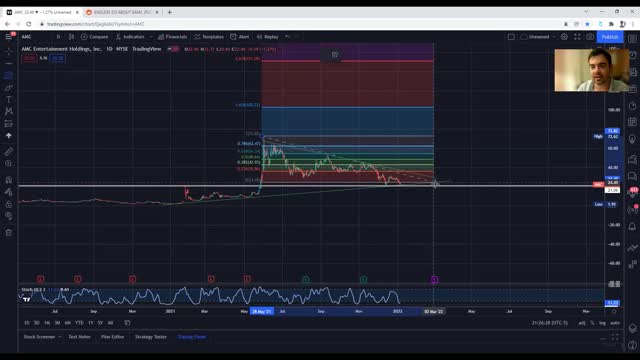640x360 pixels.
Task: Click the Compare symbol button
Action: (x=94, y=37)
